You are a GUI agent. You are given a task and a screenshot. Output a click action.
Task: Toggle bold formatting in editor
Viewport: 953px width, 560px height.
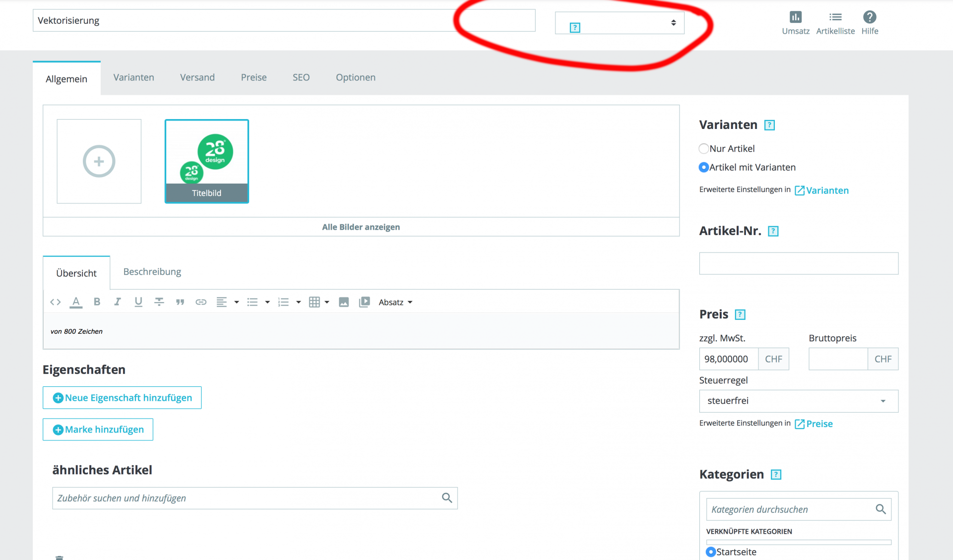pos(97,302)
